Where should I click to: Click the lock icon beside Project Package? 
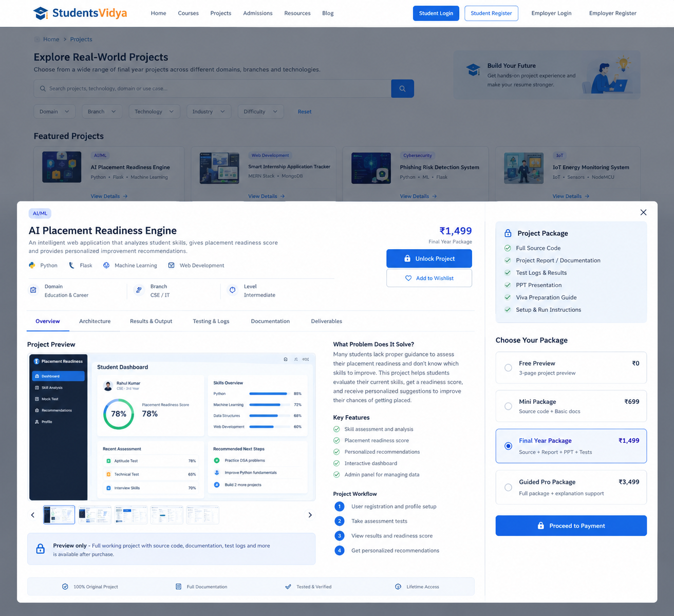click(x=508, y=233)
